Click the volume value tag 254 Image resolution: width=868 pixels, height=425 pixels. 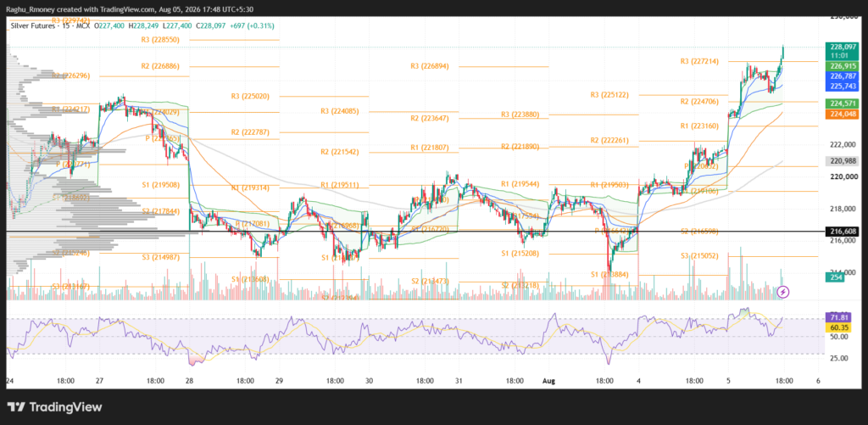tap(836, 277)
